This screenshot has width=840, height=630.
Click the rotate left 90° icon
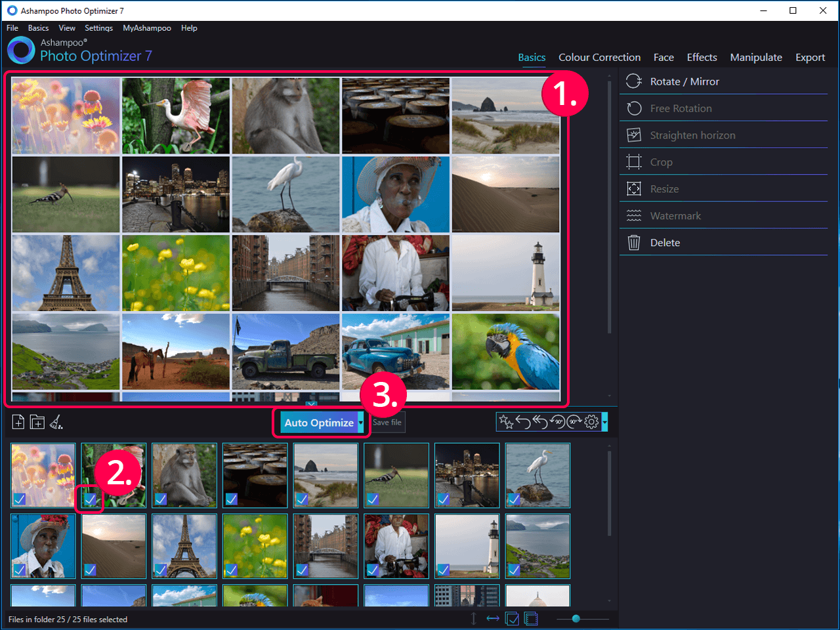[x=557, y=422]
